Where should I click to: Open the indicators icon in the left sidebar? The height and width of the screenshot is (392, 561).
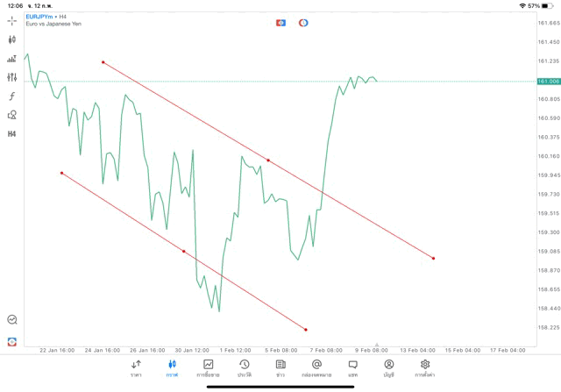point(11,59)
